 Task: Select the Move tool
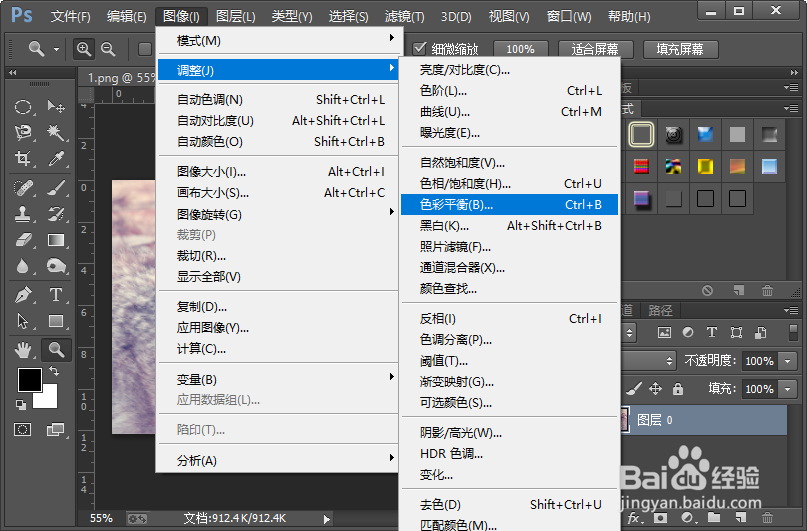tap(56, 107)
